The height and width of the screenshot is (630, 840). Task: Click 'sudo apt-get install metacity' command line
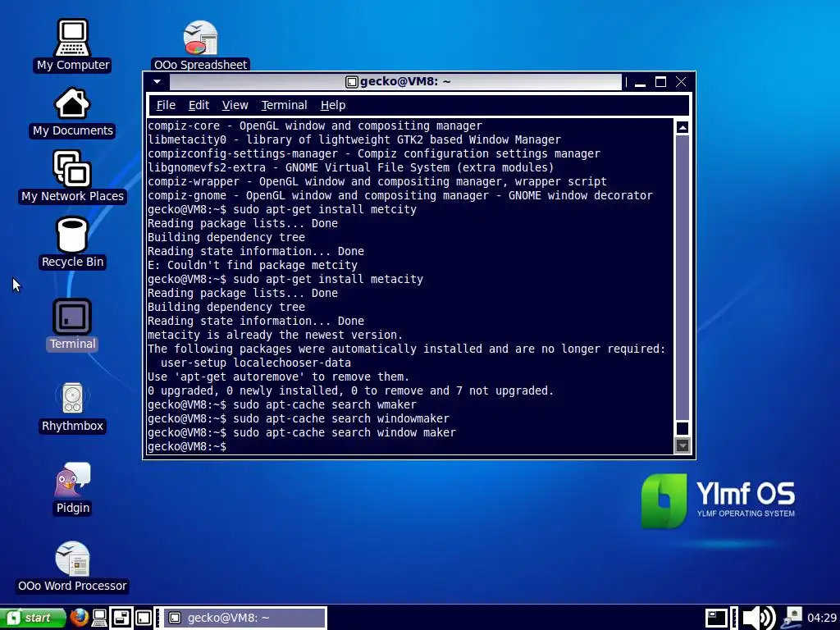tap(328, 279)
